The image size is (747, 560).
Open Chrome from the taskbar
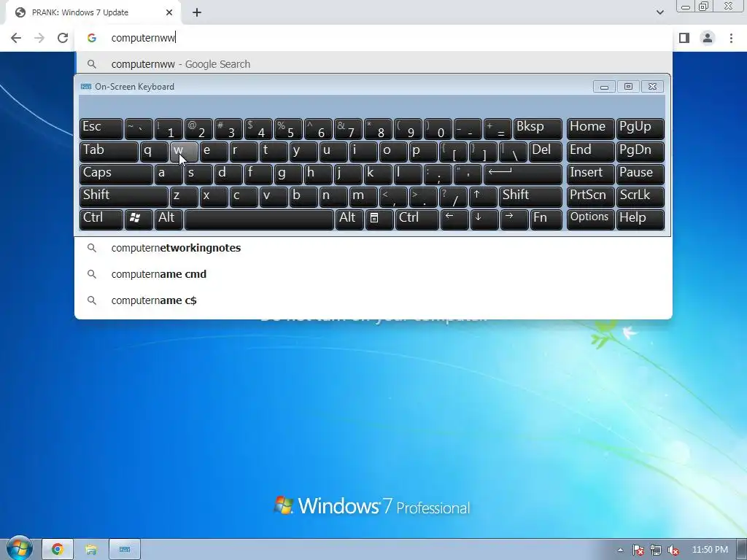click(x=58, y=550)
